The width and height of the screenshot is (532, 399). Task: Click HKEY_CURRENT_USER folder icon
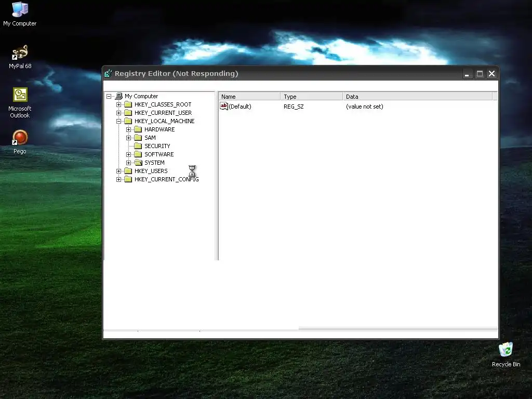click(x=128, y=113)
